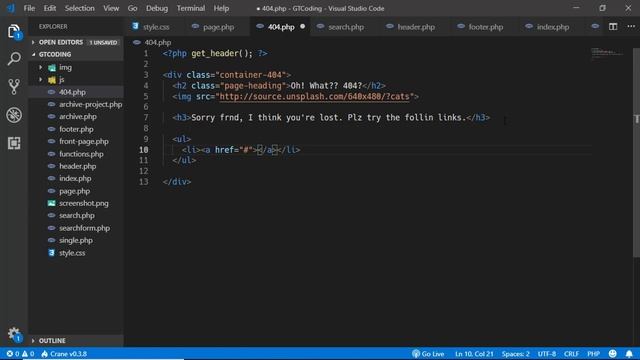
Task: Open search.php in the file tree
Action: click(77, 216)
